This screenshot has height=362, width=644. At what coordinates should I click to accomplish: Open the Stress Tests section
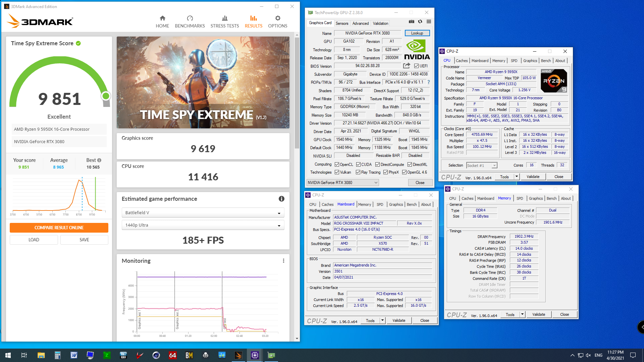click(x=225, y=21)
